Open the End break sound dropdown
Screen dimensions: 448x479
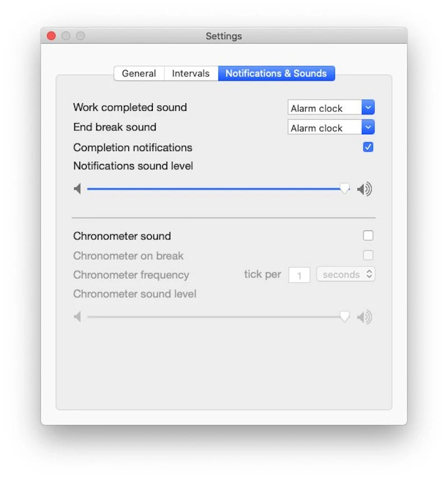[x=331, y=128]
